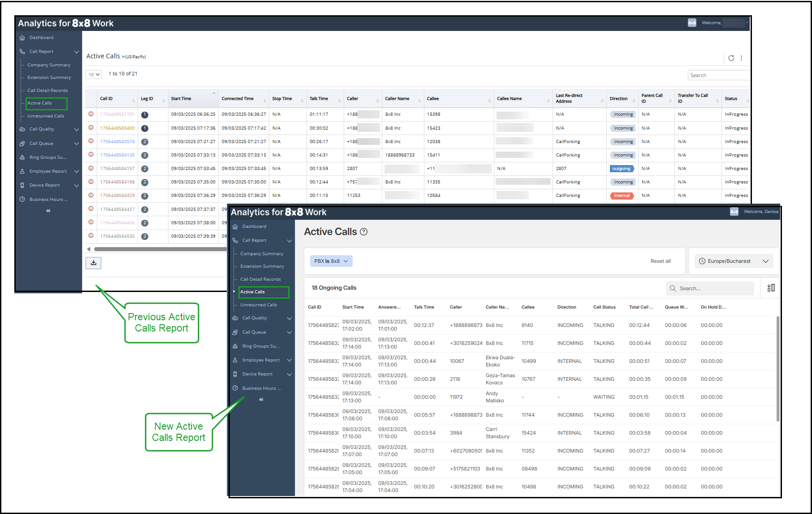Click Call Status column header in new report

click(604, 307)
